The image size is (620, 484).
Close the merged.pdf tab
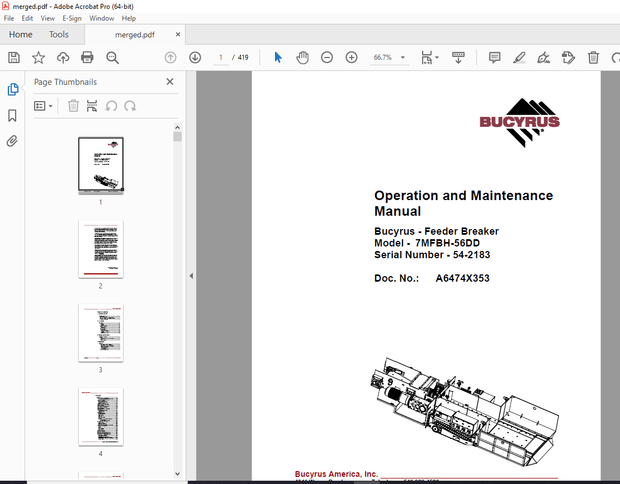tap(178, 34)
